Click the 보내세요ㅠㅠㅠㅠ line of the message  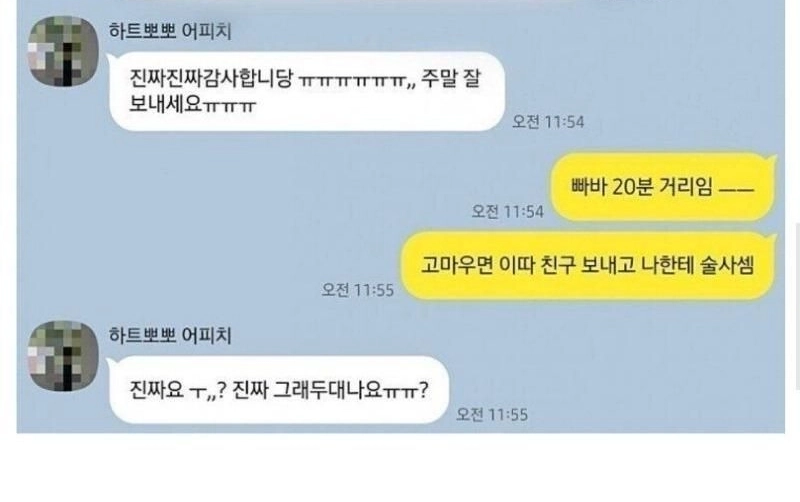click(x=192, y=105)
